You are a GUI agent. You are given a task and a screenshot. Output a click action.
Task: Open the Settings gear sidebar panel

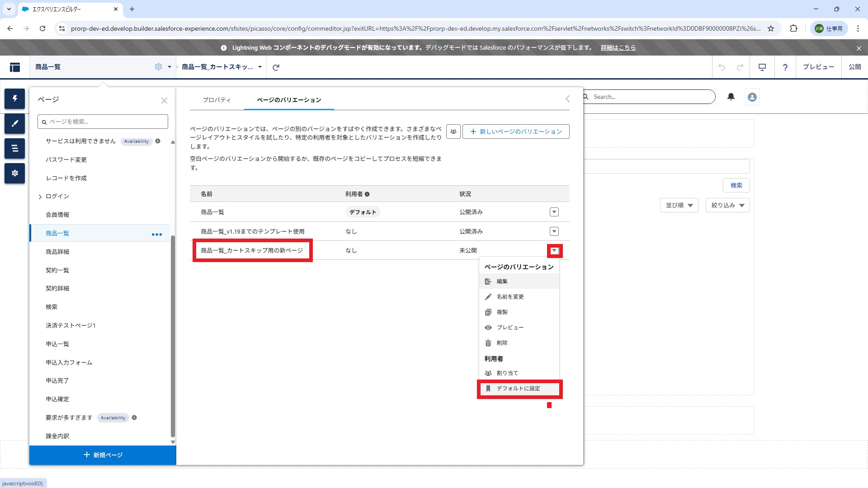pos(14,173)
